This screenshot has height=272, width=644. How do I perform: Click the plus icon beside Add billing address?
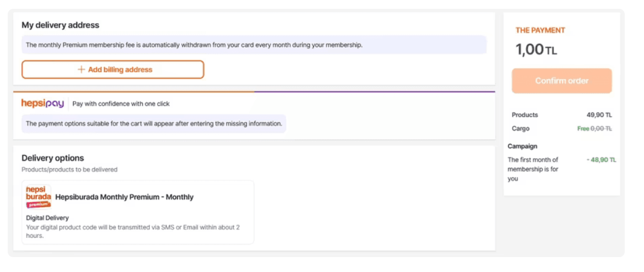click(x=81, y=70)
